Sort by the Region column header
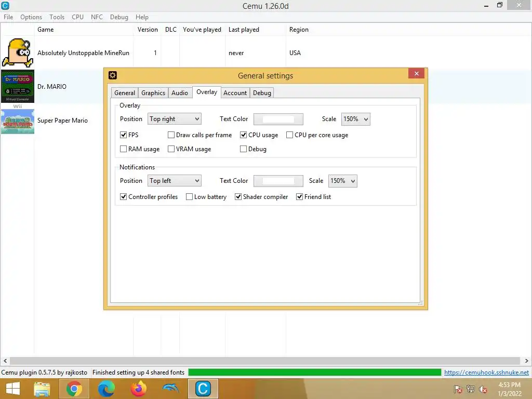 click(x=299, y=30)
